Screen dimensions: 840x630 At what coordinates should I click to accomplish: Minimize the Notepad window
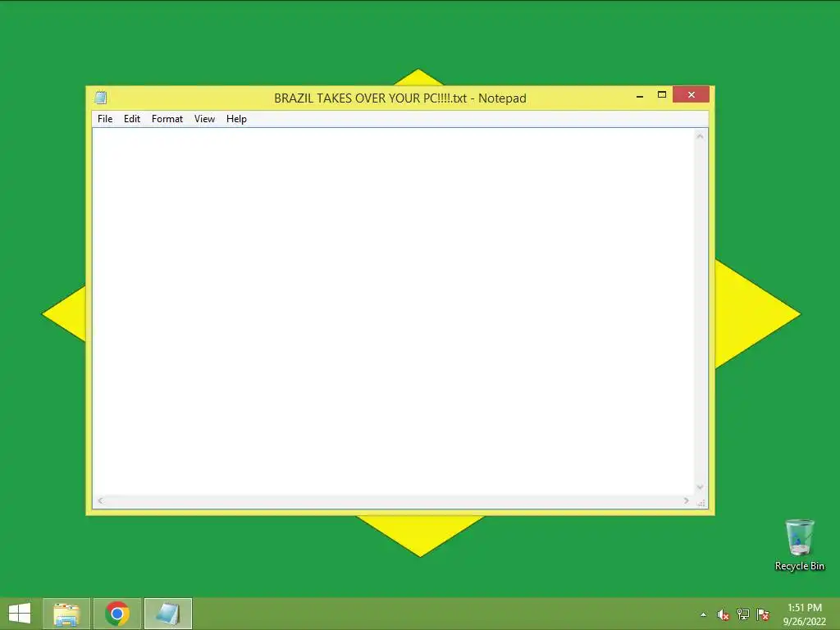(640, 95)
